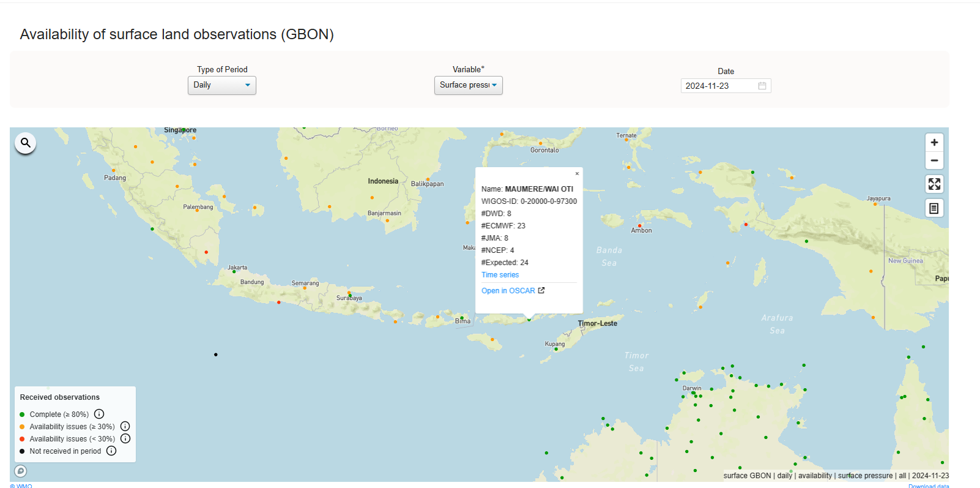Click the station dot at Jakarta
The width and height of the screenshot is (980, 488).
[234, 272]
